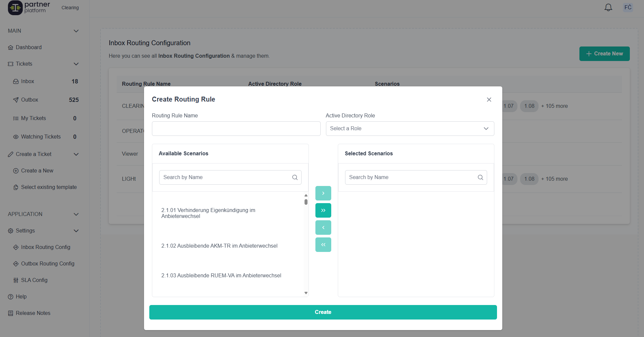
Task: Click the green Create button
Action: tap(323, 312)
